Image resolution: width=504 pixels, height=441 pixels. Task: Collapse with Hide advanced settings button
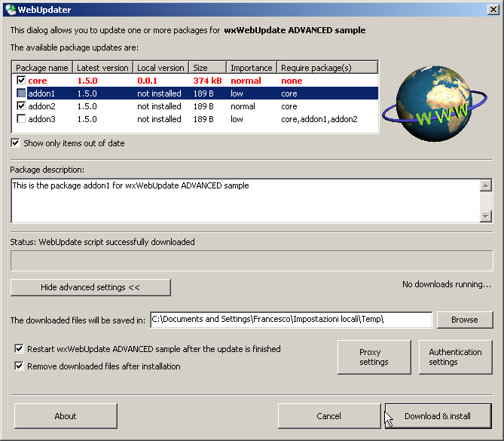[90, 287]
